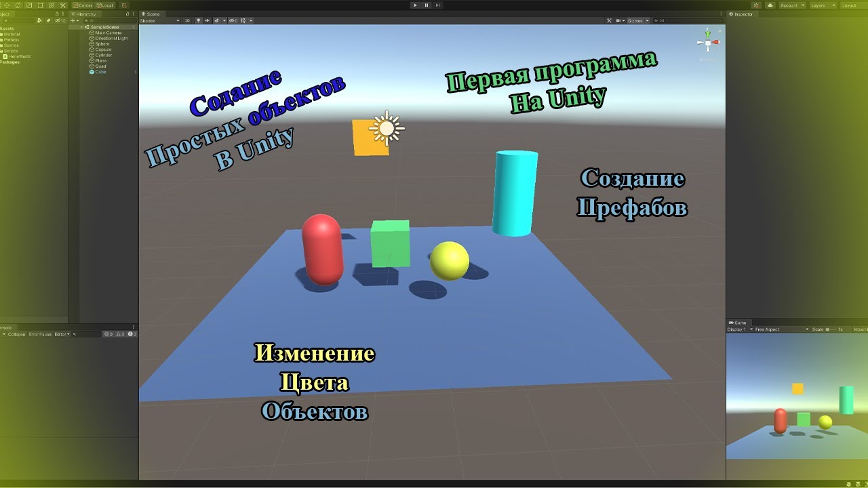Start Play mode
The height and width of the screenshot is (488, 868).
coord(416,5)
